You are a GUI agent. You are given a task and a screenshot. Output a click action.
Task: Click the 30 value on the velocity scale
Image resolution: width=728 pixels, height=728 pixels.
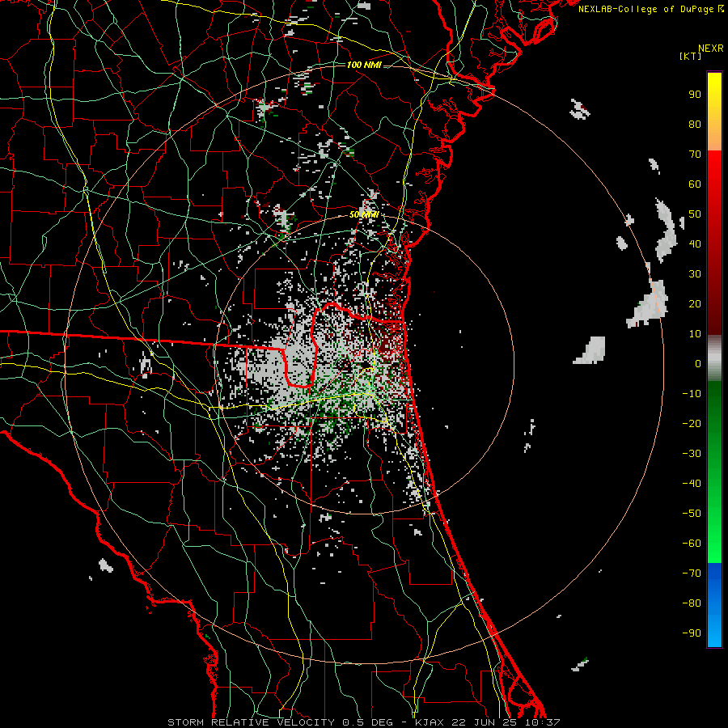(695, 274)
